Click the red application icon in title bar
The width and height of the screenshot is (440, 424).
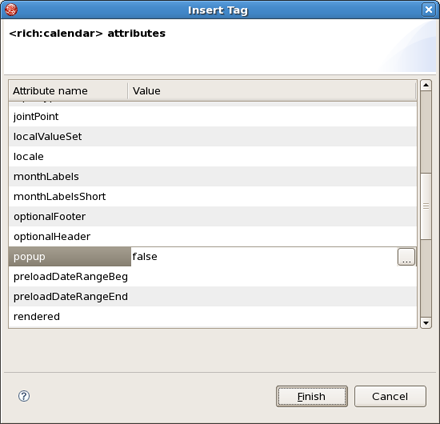[11, 10]
